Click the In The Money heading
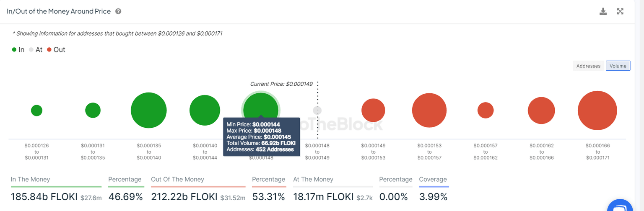644x211 pixels. tap(30, 179)
